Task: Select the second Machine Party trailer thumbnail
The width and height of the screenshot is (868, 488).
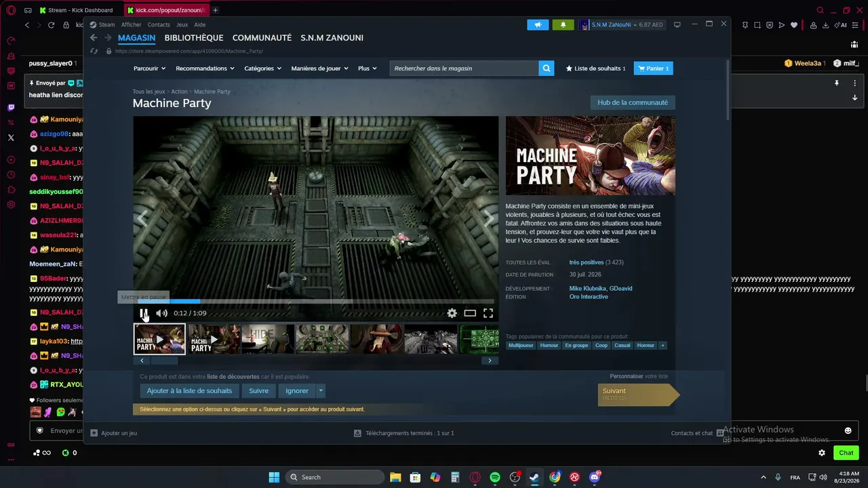Action: coord(214,339)
